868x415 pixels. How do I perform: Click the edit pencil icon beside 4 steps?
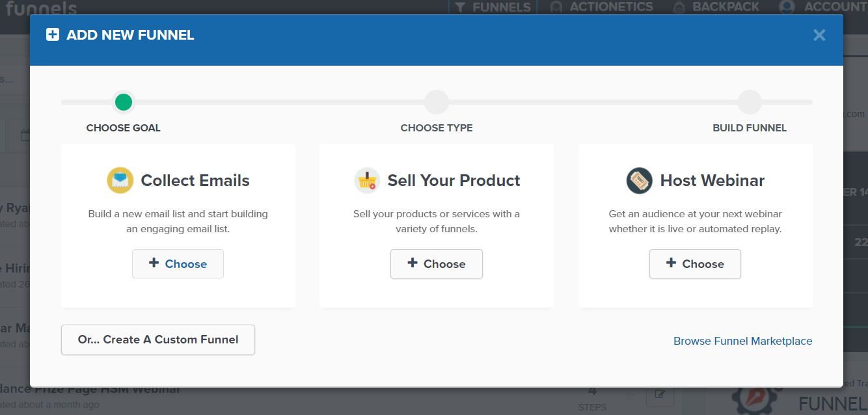pos(660,394)
